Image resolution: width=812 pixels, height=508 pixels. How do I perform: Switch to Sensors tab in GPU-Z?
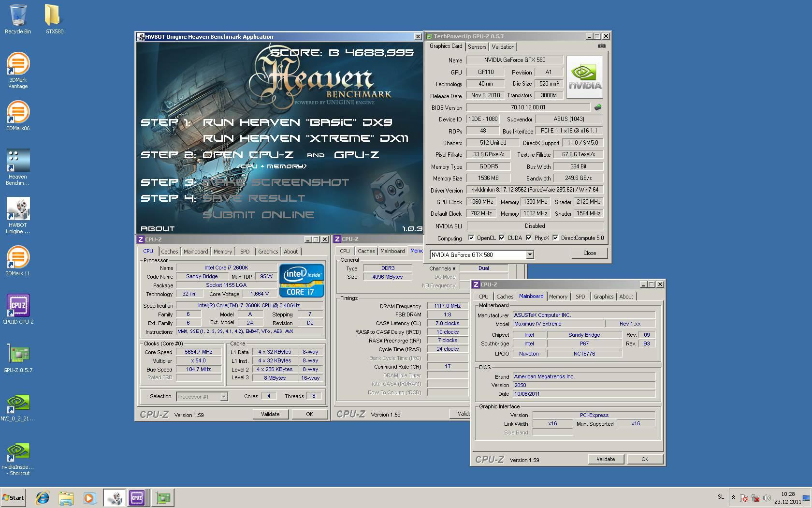click(477, 47)
